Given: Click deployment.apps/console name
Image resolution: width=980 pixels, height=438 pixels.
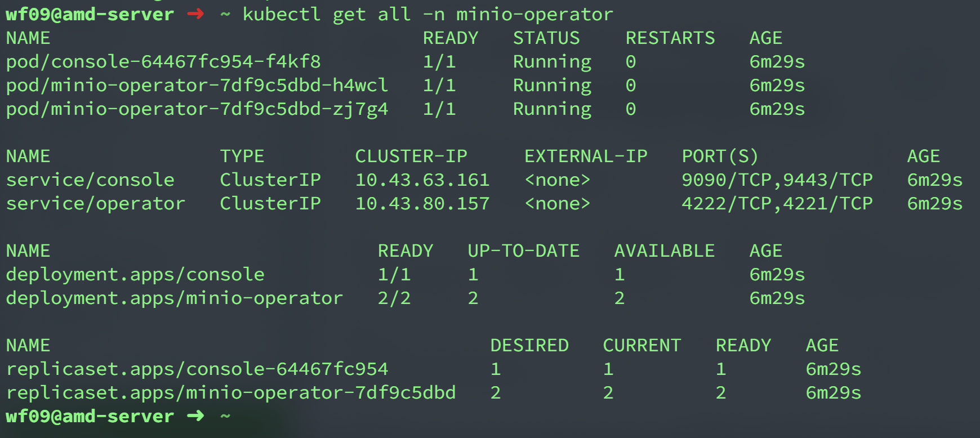Looking at the screenshot, I should [x=135, y=274].
